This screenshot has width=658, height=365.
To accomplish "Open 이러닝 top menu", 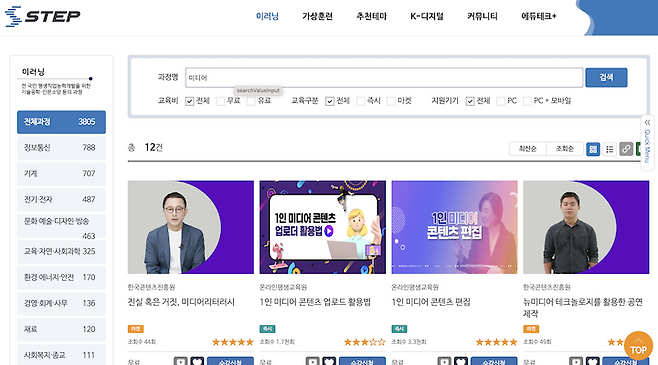I will pyautogui.click(x=267, y=16).
